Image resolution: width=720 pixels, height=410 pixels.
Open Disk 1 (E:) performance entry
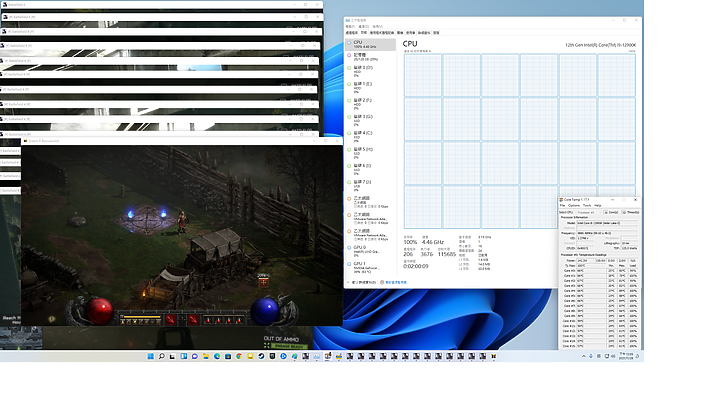coord(370,87)
